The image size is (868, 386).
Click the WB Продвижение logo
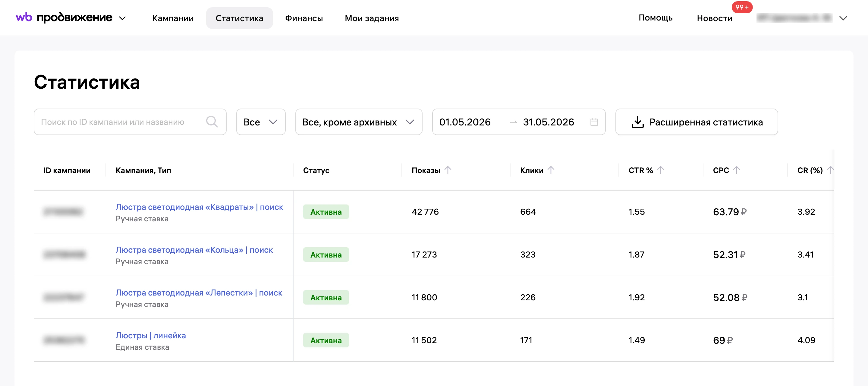tap(64, 17)
